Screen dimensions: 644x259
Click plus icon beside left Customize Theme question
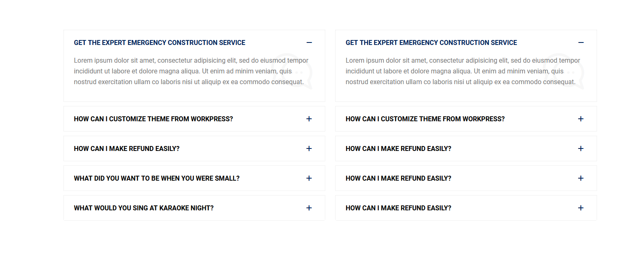point(309,119)
